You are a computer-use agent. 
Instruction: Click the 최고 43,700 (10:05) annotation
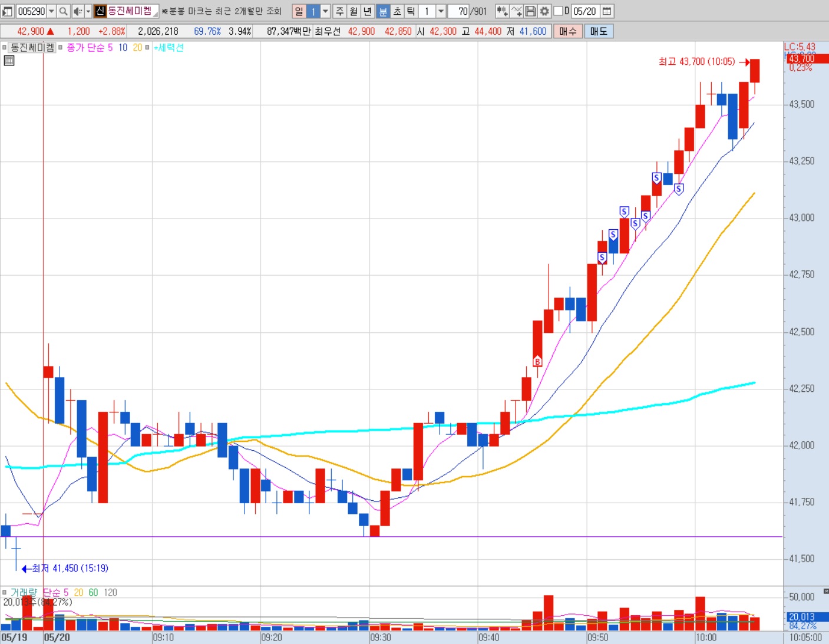coord(697,61)
